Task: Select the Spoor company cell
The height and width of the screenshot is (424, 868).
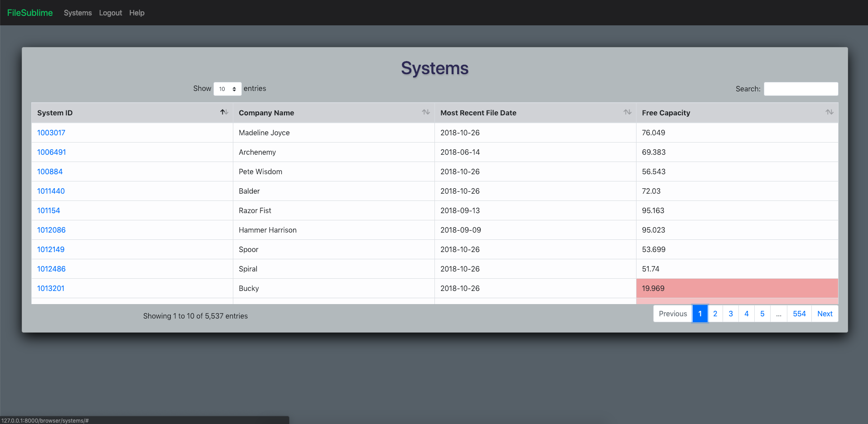Action: 334,249
